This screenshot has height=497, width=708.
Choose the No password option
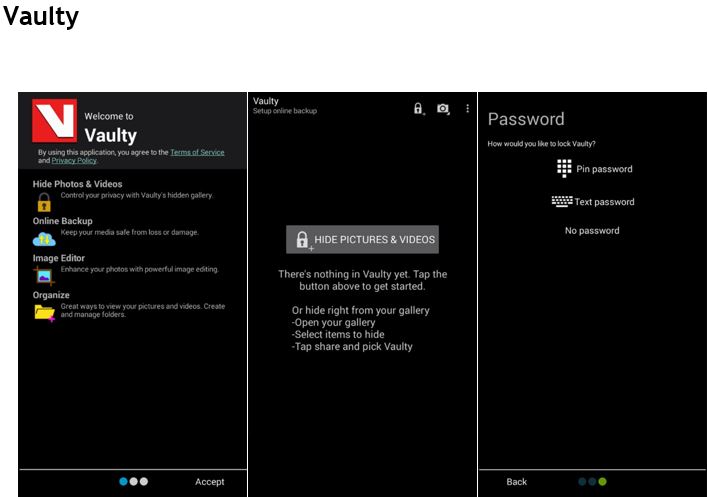pyautogui.click(x=592, y=231)
